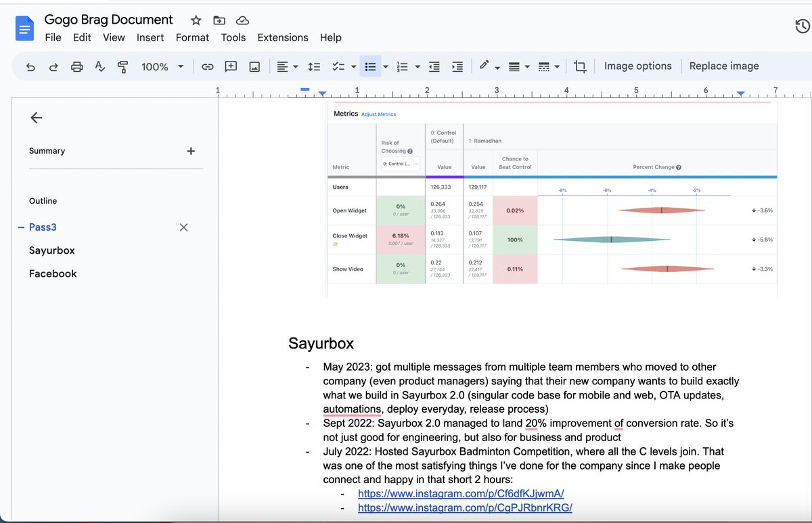Expand the Checklist dropdown arrow
The height and width of the screenshot is (523, 812).
(353, 67)
